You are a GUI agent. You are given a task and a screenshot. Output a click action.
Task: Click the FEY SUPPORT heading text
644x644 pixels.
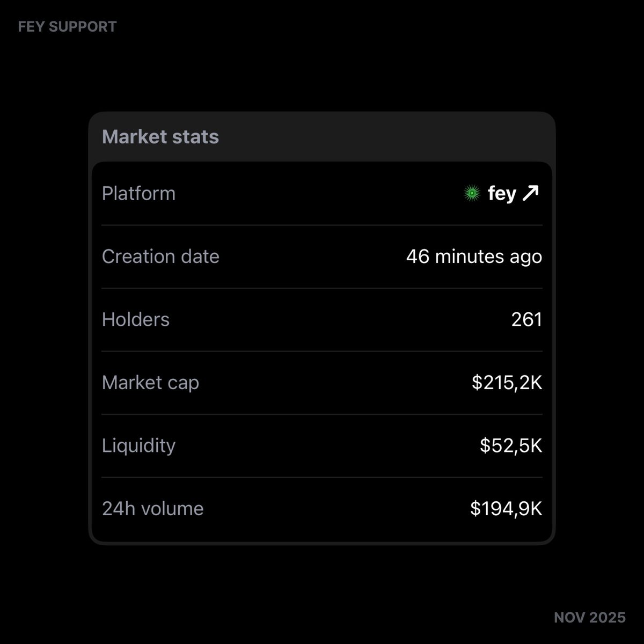click(67, 27)
